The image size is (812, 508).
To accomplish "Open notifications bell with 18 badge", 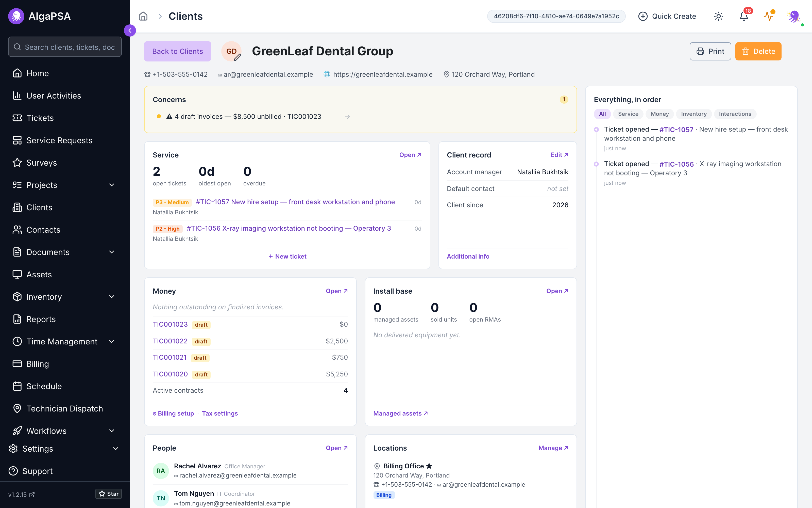I will click(744, 16).
